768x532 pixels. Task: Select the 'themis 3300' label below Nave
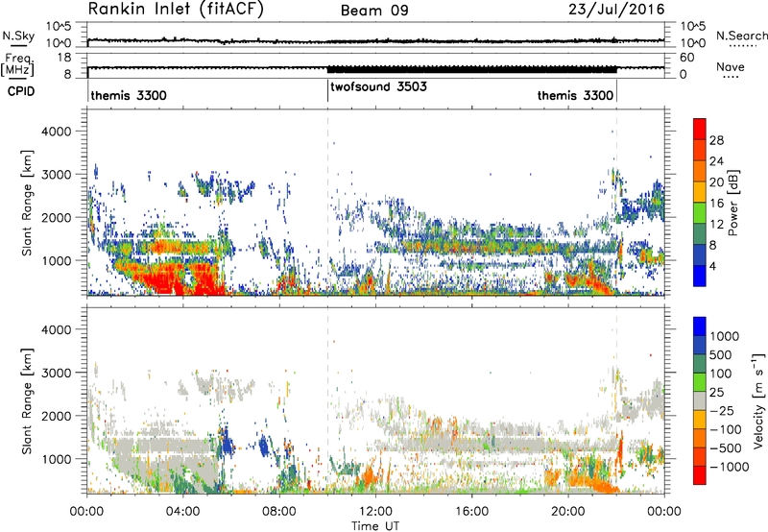coord(575,95)
